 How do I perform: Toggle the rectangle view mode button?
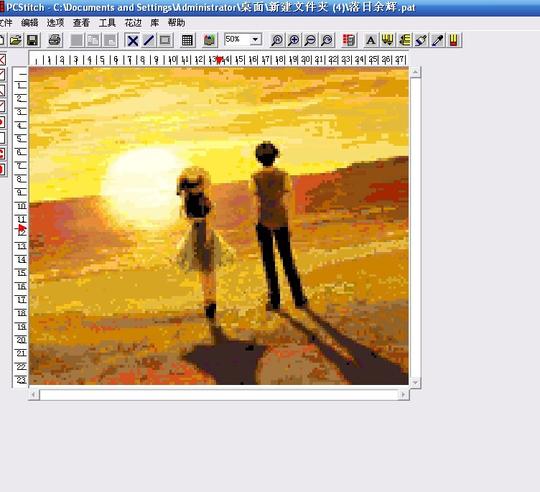click(165, 40)
